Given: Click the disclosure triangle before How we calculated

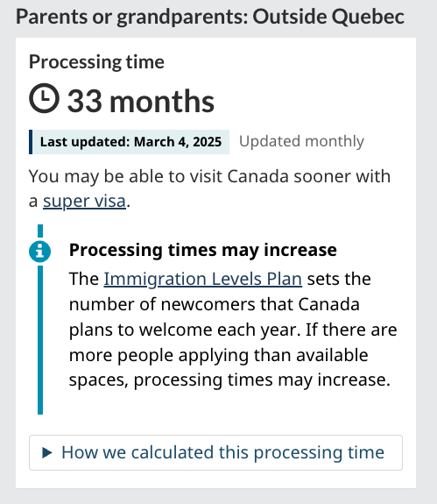Looking at the screenshot, I should click(x=47, y=452).
